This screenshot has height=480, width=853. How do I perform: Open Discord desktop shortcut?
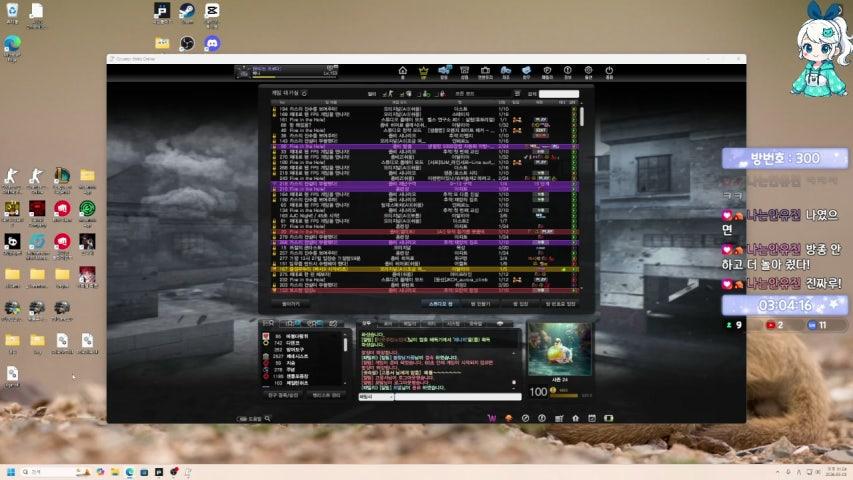[x=212, y=43]
